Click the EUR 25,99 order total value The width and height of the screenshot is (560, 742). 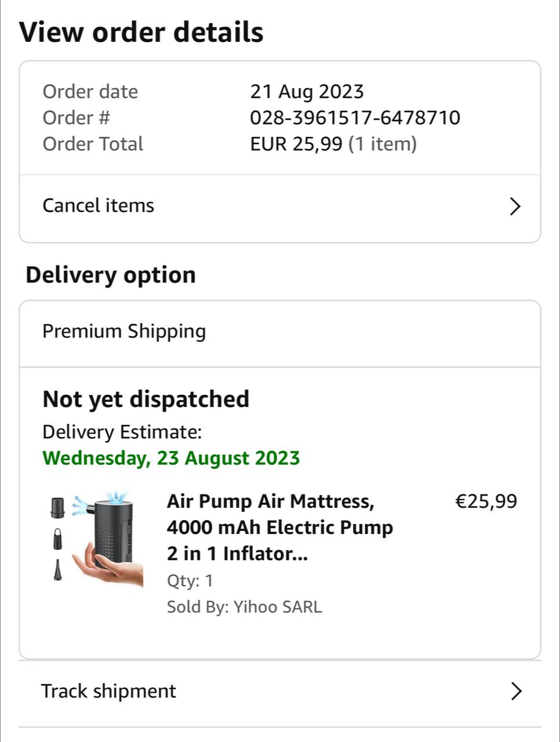[x=296, y=144]
